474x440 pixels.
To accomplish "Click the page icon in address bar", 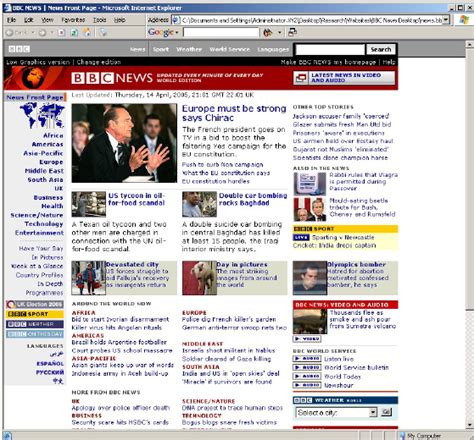I will (176, 20).
